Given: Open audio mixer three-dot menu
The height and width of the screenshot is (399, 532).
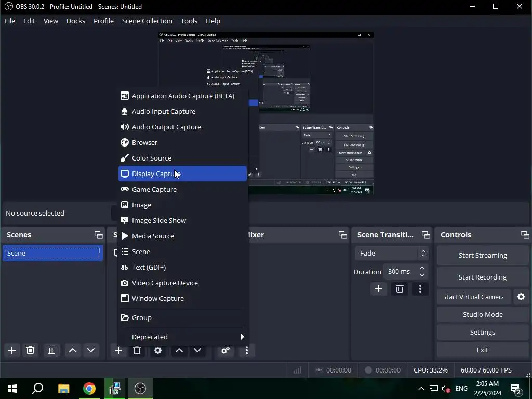Looking at the screenshot, I should coord(247,350).
